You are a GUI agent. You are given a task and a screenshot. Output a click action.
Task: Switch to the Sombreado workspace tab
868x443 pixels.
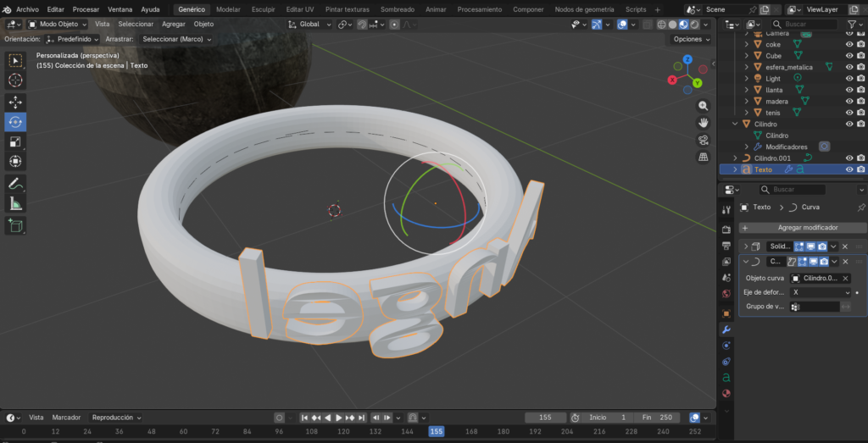(x=397, y=9)
